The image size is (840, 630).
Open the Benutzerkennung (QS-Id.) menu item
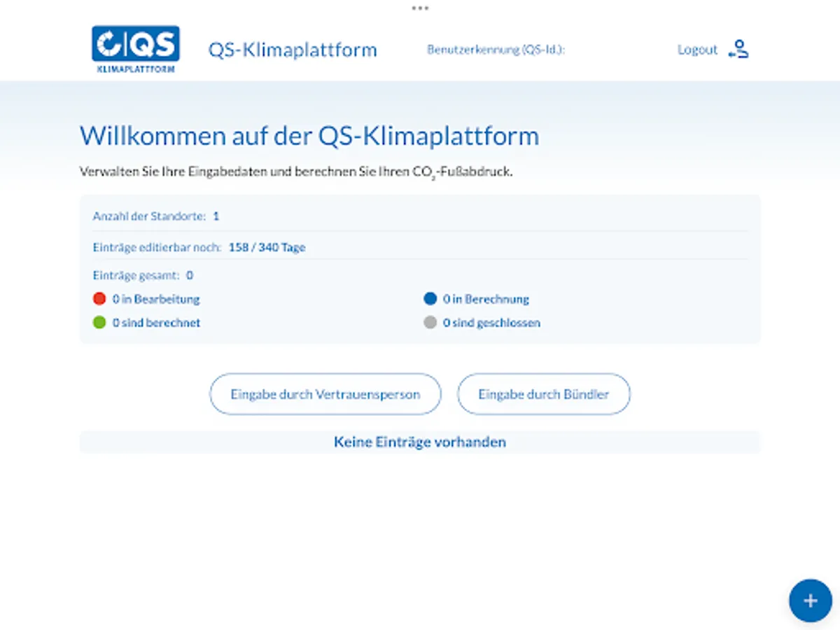pos(497,49)
